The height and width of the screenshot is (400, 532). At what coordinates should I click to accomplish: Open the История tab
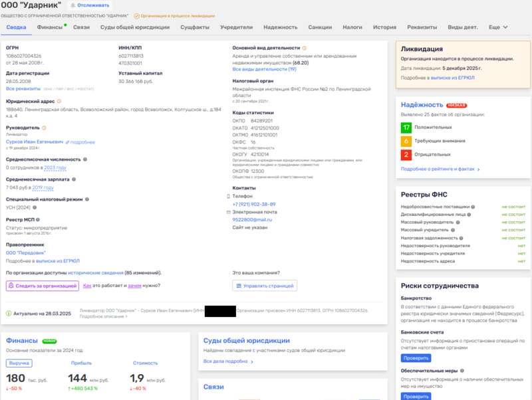(x=385, y=27)
